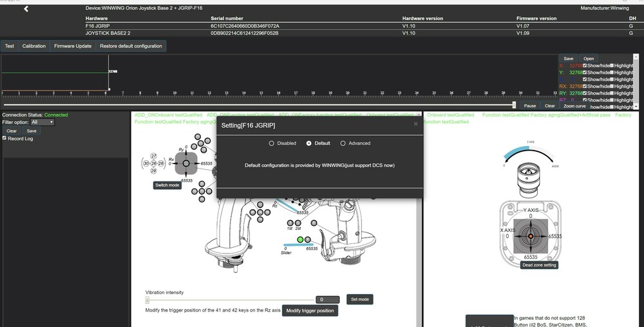
Task: Click the axis list scrollbar up arrow
Action: click(637, 57)
